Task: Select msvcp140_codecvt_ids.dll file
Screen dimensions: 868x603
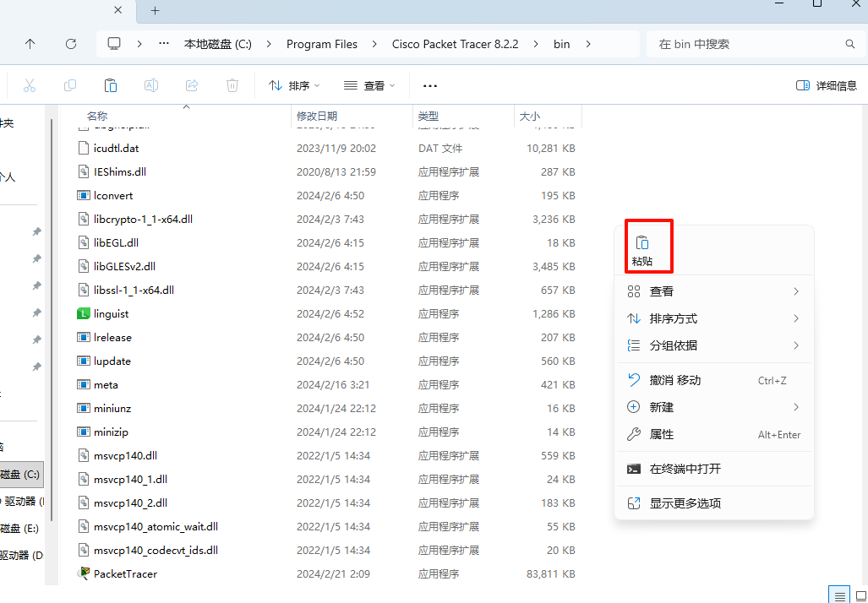Action: pyautogui.click(x=156, y=551)
